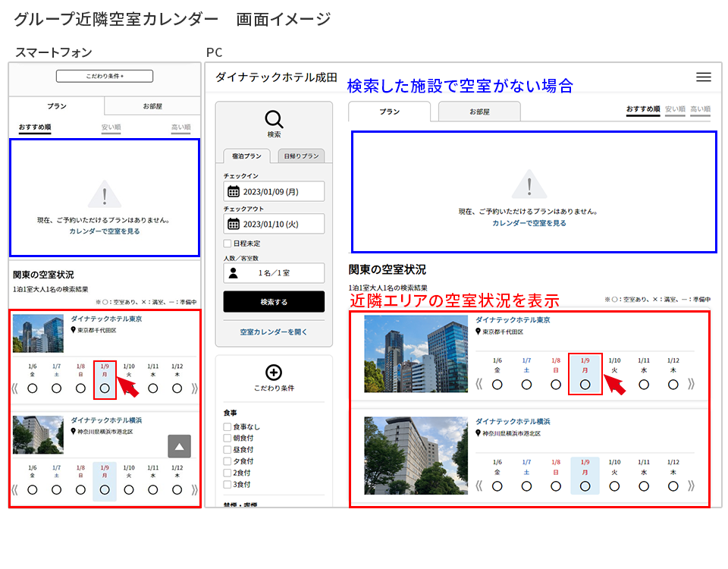Open ダイナテックホテル東京 link in PC view
728x569 pixels.
tap(513, 320)
